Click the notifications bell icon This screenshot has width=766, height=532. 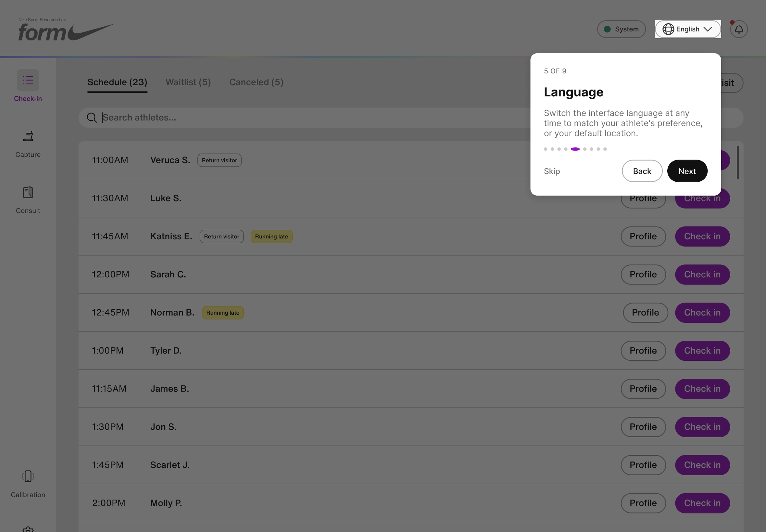click(x=739, y=29)
